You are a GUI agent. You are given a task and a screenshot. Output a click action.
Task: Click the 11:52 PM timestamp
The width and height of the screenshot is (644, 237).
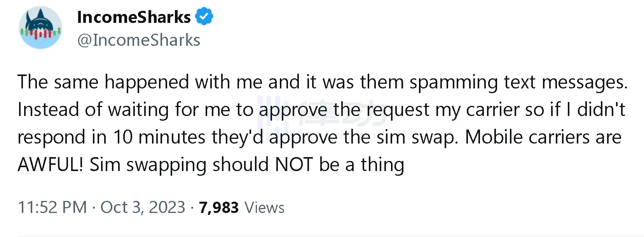click(52, 208)
